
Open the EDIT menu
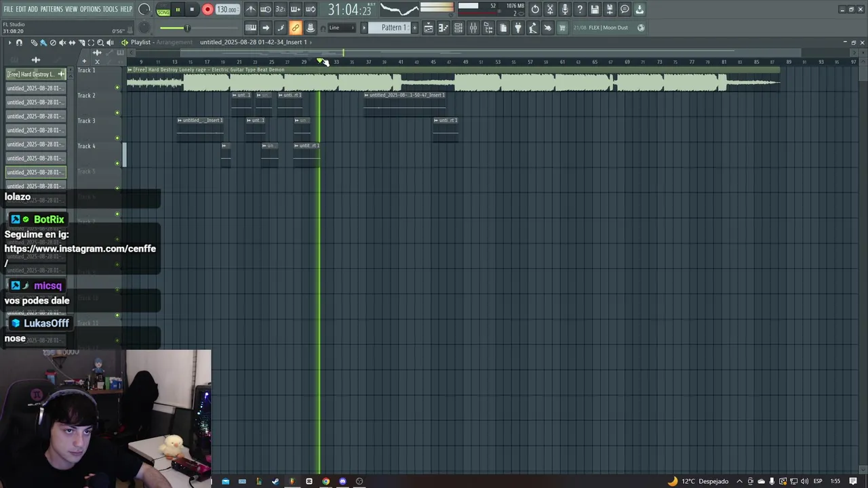click(21, 9)
